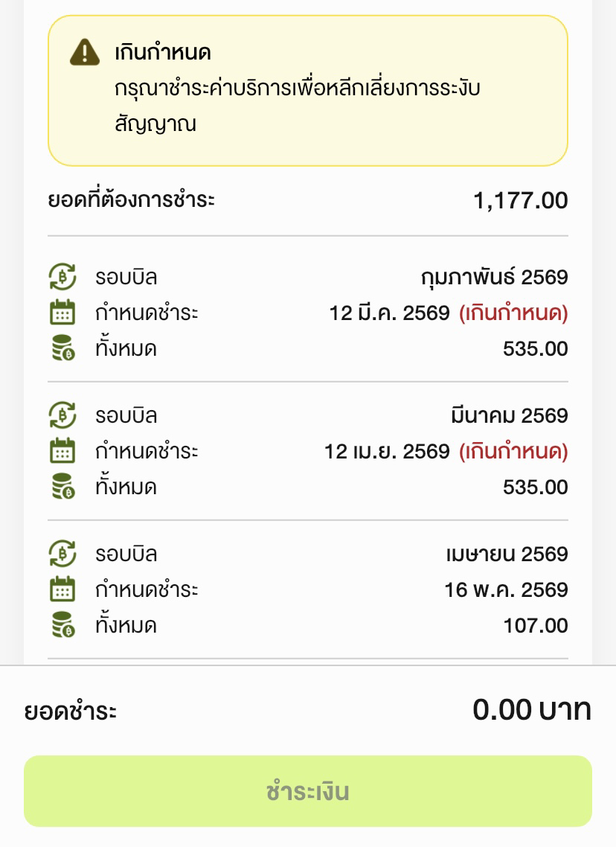
Task: Tap the yellow เกินกำหนด warning banner
Action: tap(308, 91)
